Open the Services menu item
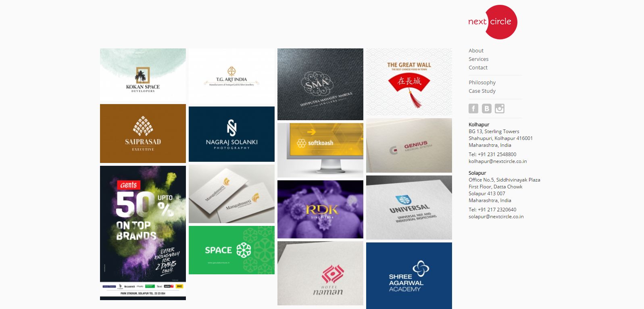 pyautogui.click(x=478, y=59)
